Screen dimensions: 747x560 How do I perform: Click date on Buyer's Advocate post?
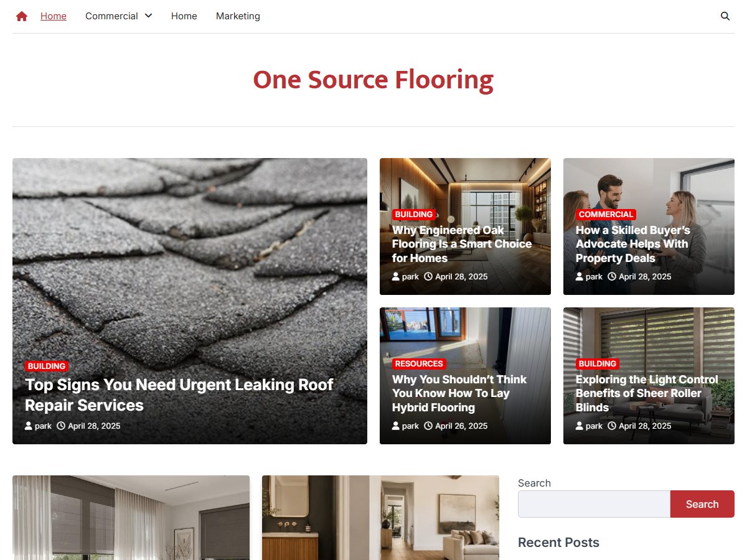click(645, 277)
